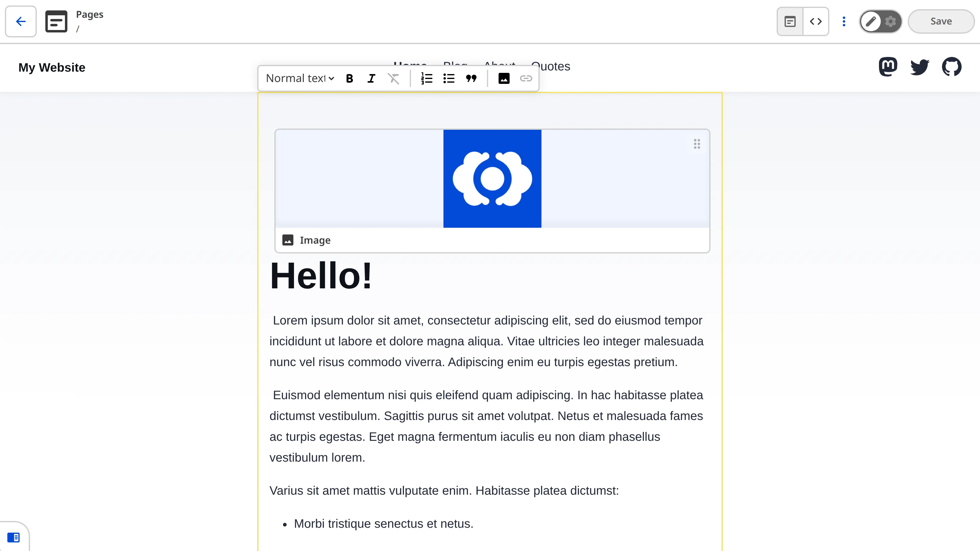980x551 pixels.
Task: Switch to the code source view
Action: pos(816,21)
